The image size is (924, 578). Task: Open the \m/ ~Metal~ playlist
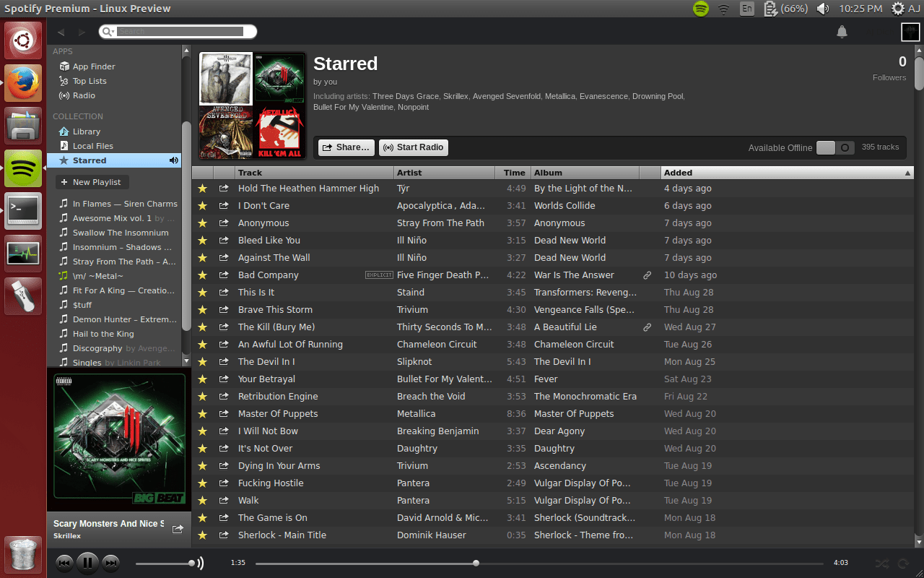click(98, 276)
